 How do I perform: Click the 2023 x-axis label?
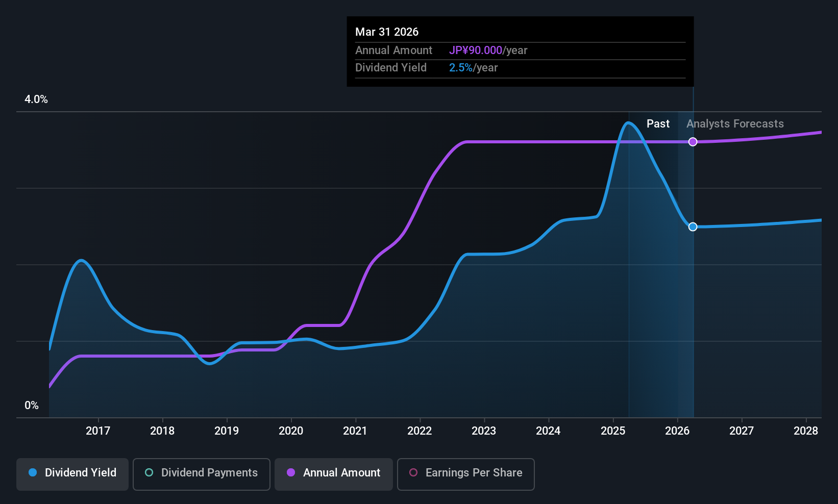click(484, 431)
